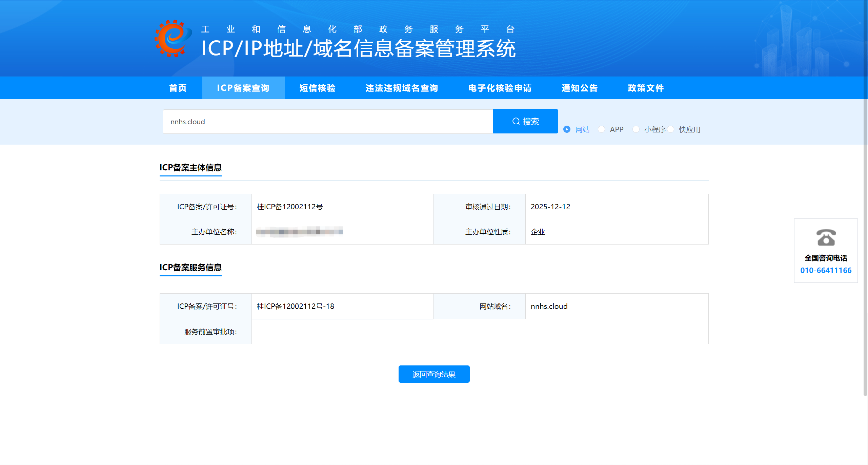
Task: Click the telephone icon in side widget
Action: pyautogui.click(x=826, y=237)
